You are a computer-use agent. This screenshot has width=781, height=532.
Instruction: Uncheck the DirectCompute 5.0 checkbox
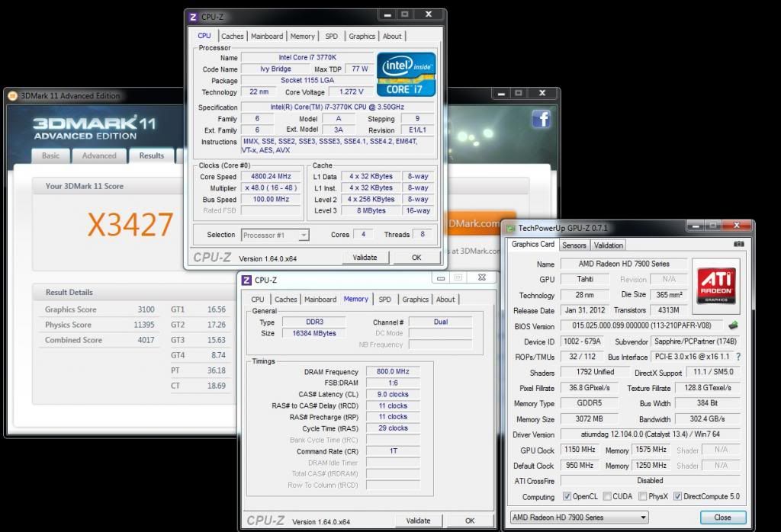pyautogui.click(x=677, y=497)
